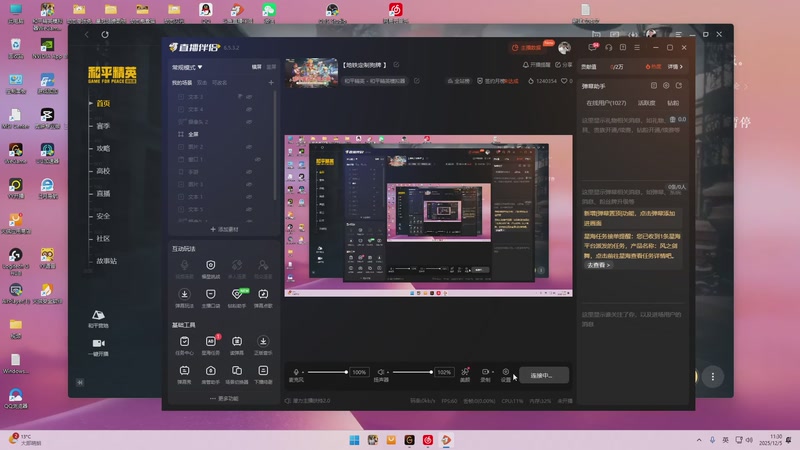
Task: Click 开播提醒 bell button
Action: pos(536,65)
